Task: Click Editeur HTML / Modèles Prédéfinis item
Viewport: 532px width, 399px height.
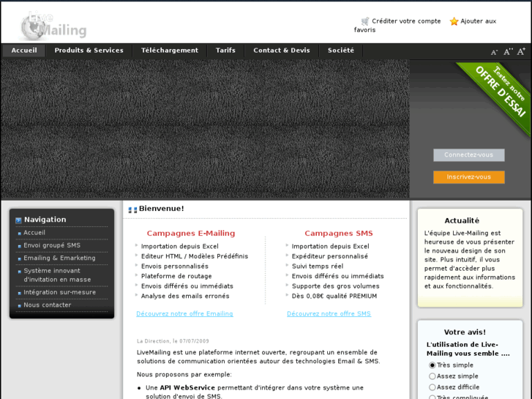Action: 195,256
